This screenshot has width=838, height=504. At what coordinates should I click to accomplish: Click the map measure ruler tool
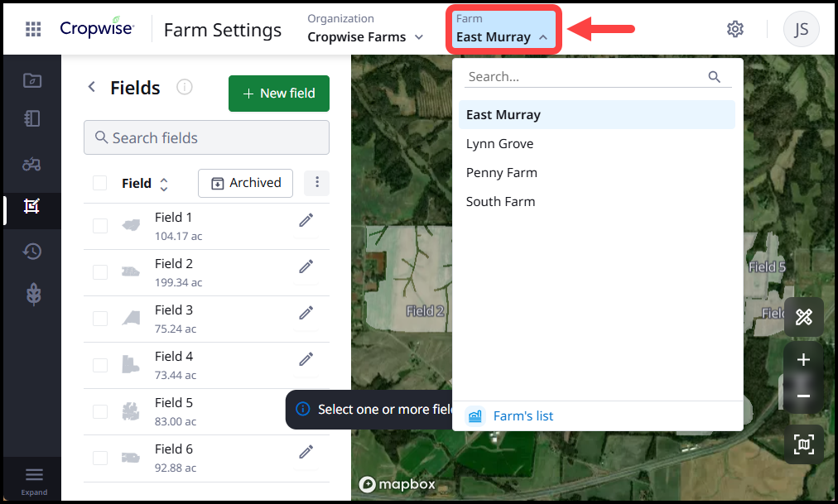pyautogui.click(x=803, y=317)
